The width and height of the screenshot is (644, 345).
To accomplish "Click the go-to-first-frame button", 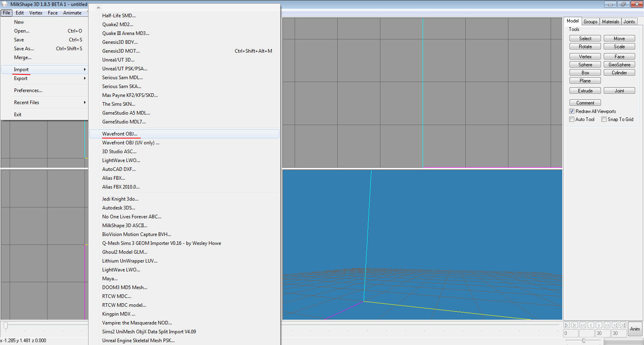I will tap(575, 325).
